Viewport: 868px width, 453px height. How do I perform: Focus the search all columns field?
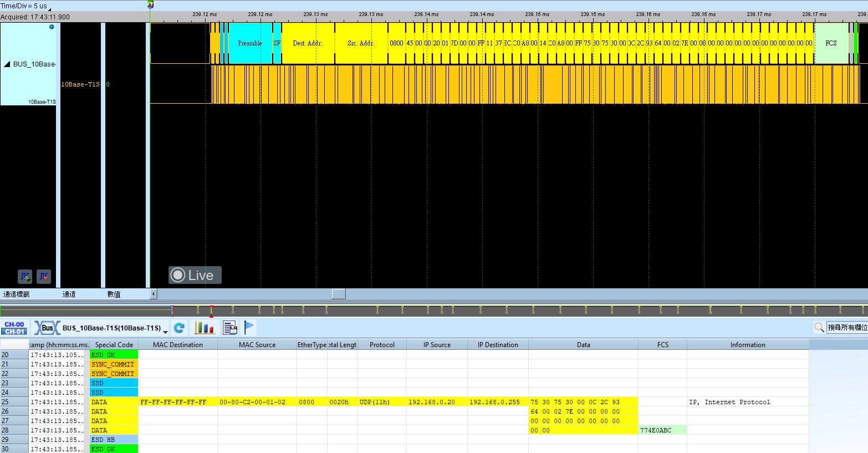click(x=847, y=328)
